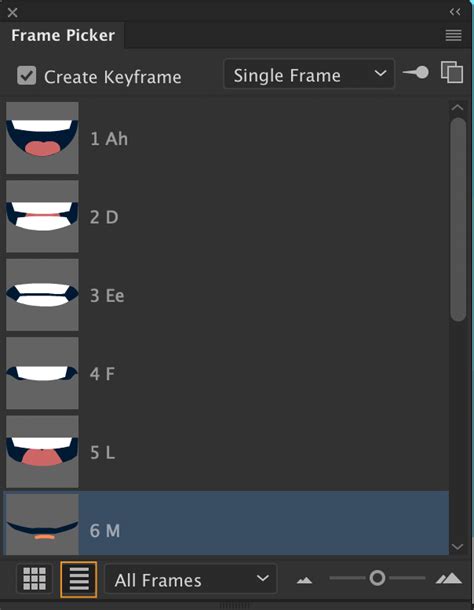This screenshot has height=610, width=474.
Task: Collapse the panel with double-arrow icon
Action: pyautogui.click(x=455, y=12)
